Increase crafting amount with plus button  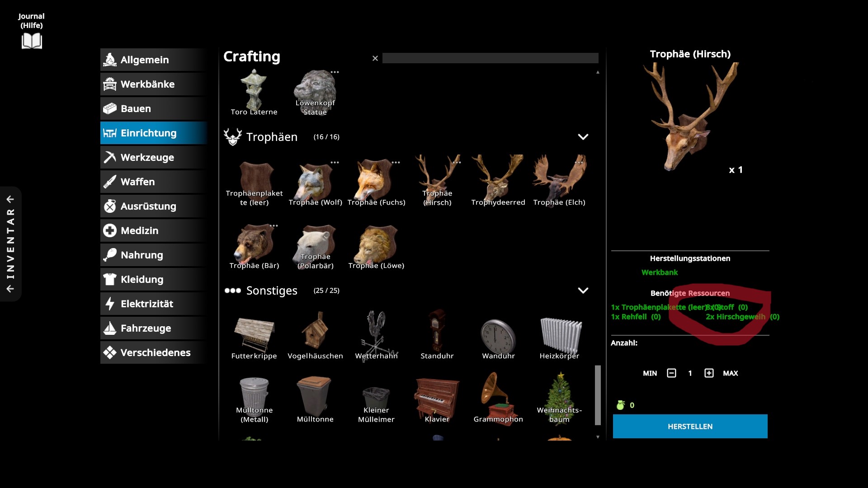(x=709, y=373)
